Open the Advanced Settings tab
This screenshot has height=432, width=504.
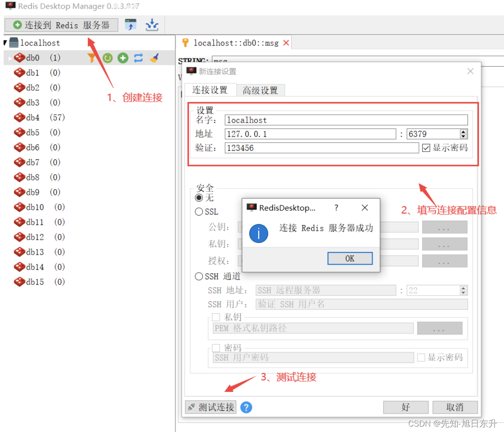(x=261, y=90)
